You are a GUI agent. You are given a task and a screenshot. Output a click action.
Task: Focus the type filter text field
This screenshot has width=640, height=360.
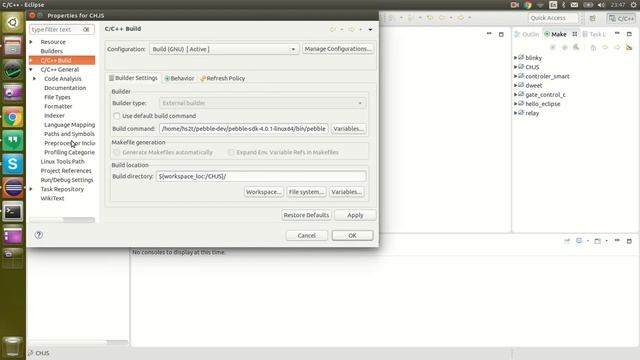click(x=56, y=29)
